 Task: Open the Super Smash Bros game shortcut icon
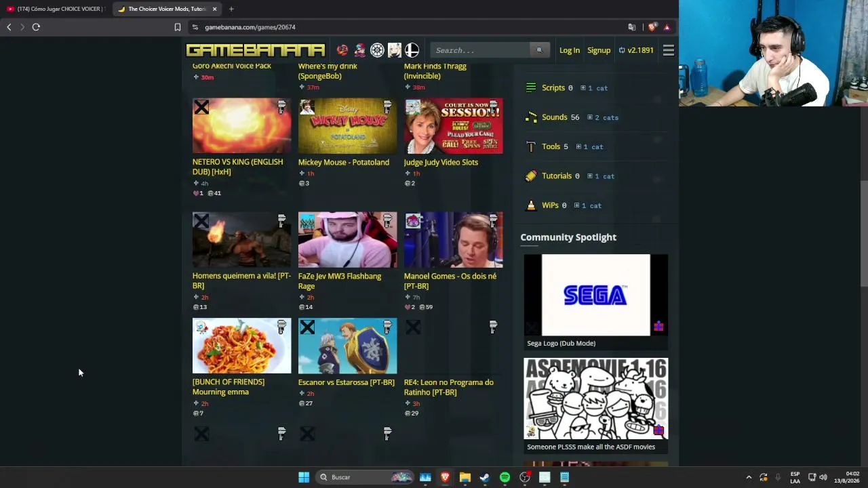pyautogui.click(x=412, y=50)
